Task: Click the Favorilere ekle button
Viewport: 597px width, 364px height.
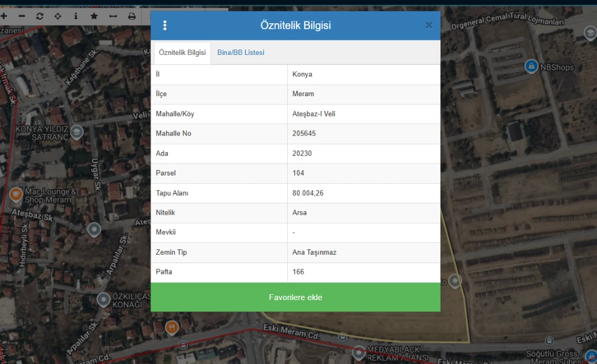Action: [x=296, y=297]
